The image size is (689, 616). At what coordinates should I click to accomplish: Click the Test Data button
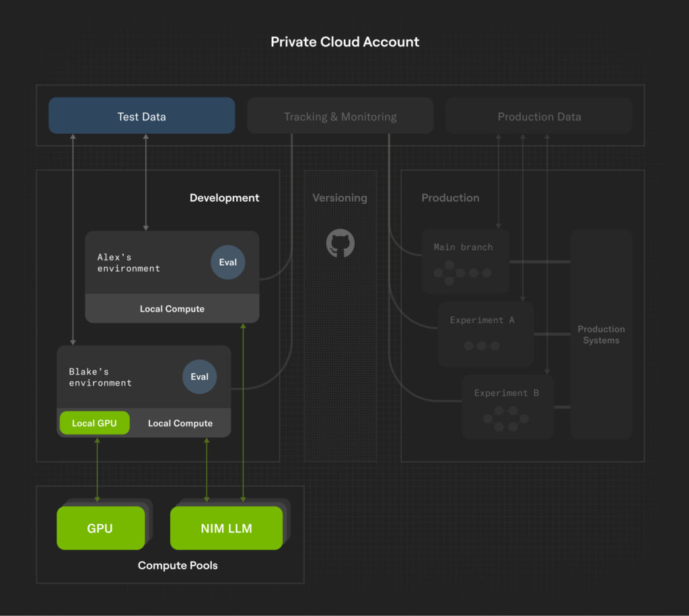141,116
